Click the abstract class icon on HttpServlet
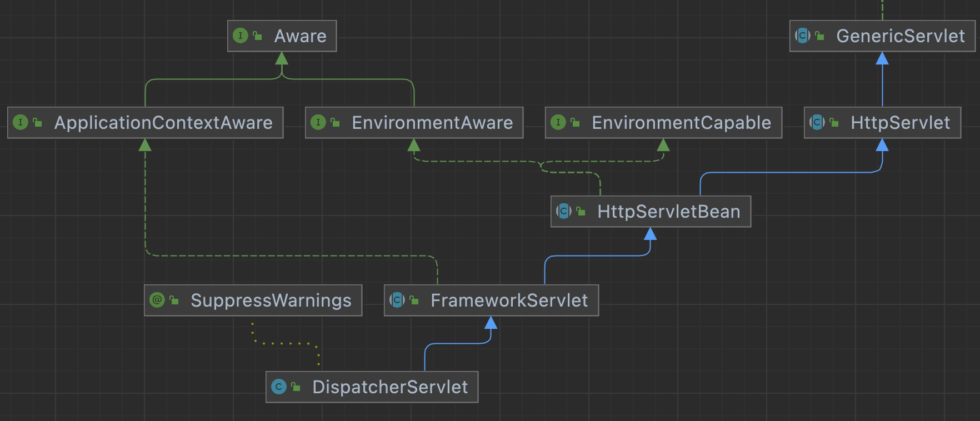Viewport: 980px width, 421px height. (817, 123)
